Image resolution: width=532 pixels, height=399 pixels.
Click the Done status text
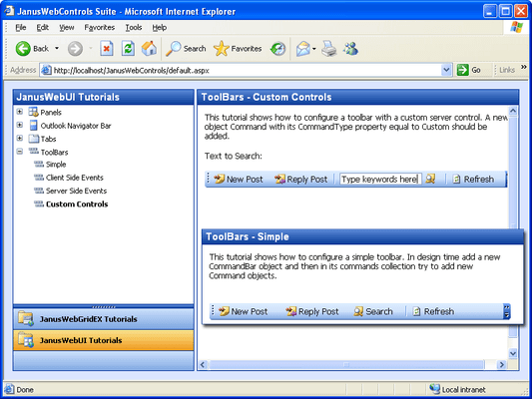25,390
